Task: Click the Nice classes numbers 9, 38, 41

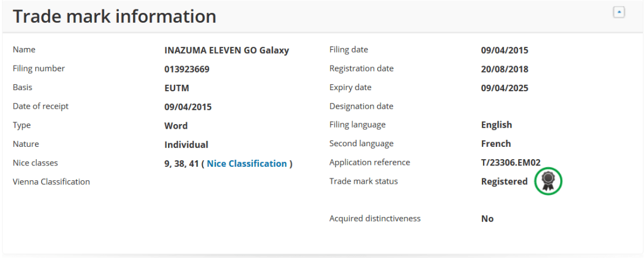Action: point(181,164)
